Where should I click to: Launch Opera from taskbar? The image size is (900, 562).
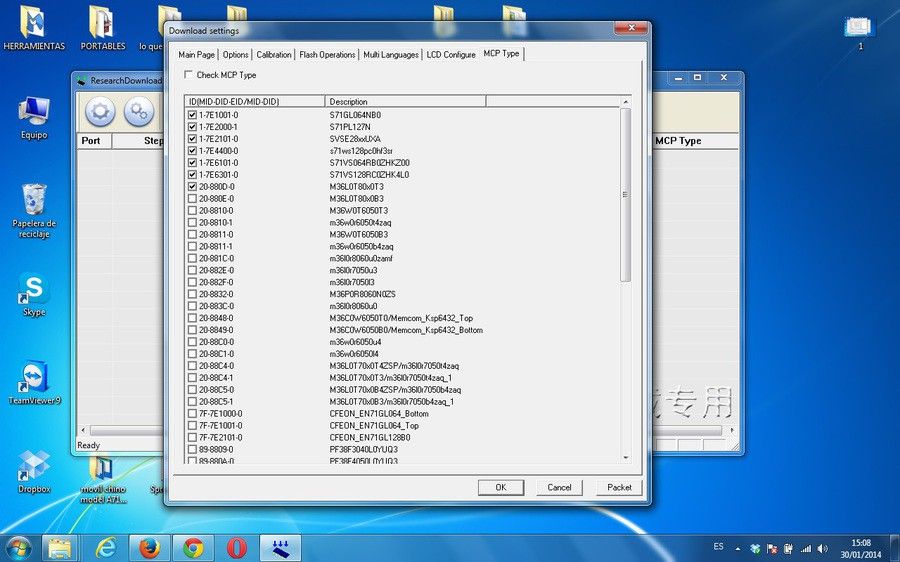click(x=236, y=548)
